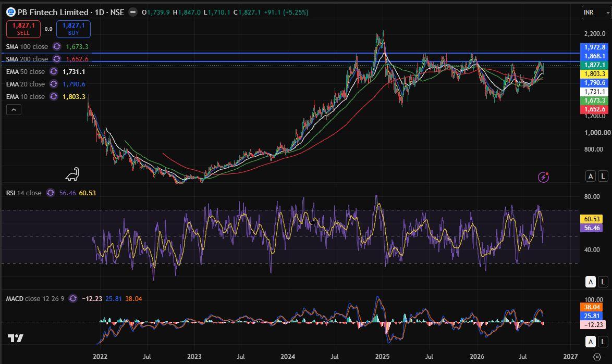Select the SMA 200 close legend label

click(x=27, y=59)
